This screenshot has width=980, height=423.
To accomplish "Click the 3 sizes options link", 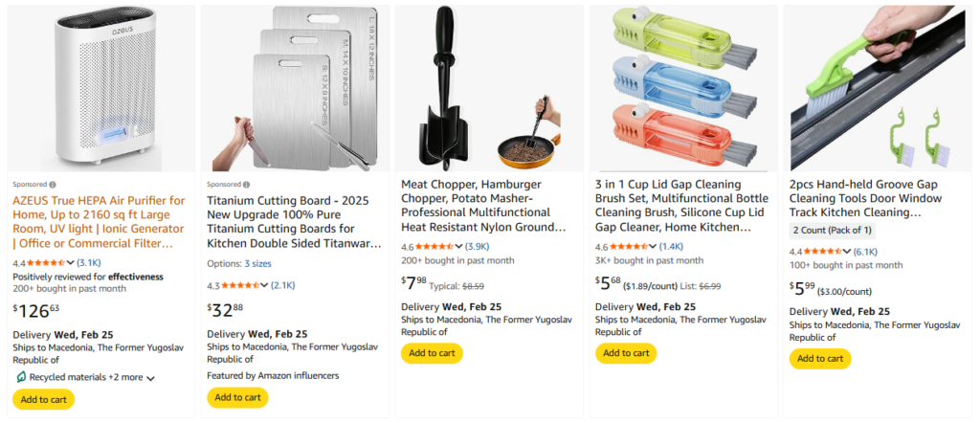I will tap(256, 263).
